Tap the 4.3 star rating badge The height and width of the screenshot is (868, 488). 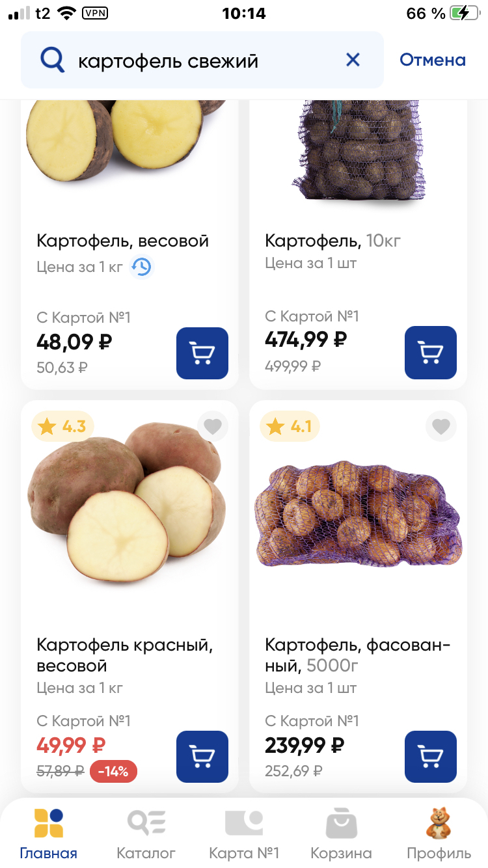62,427
